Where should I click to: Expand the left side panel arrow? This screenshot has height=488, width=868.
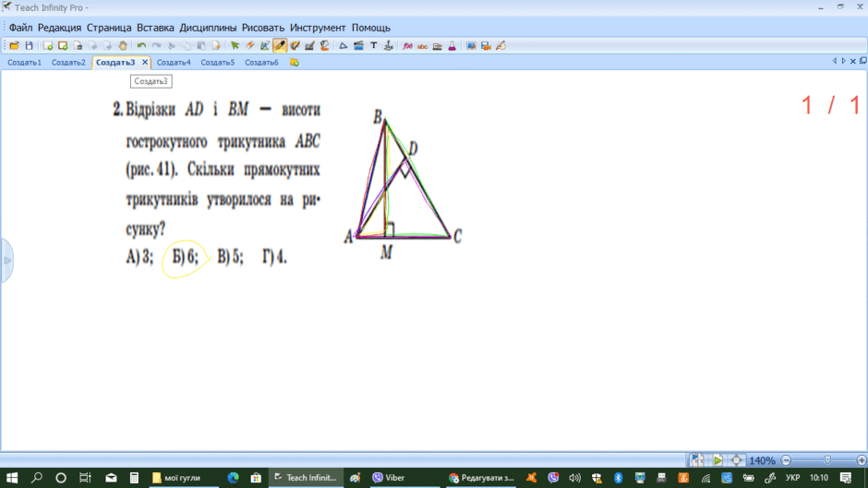tap(7, 260)
